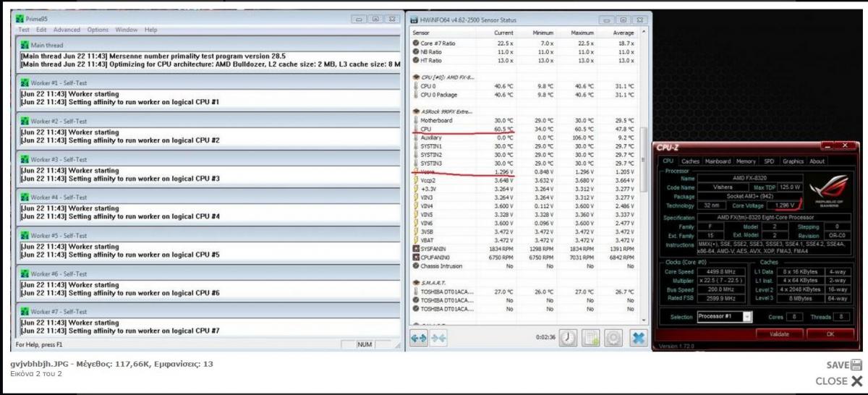Image resolution: width=868 pixels, height=395 pixels.
Task: Click the Worker #2 Self-Test window icon
Action: coord(25,122)
